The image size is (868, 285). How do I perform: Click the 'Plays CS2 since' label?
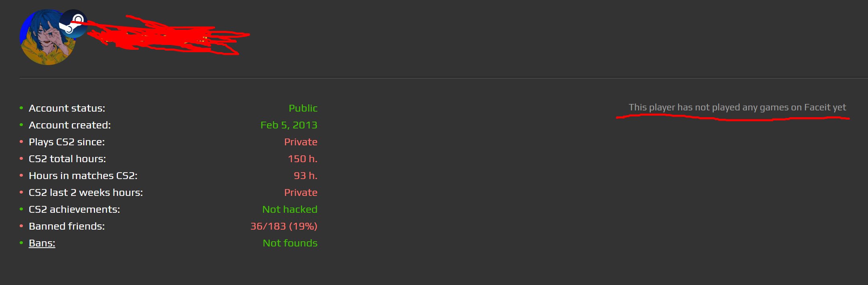pos(67,142)
